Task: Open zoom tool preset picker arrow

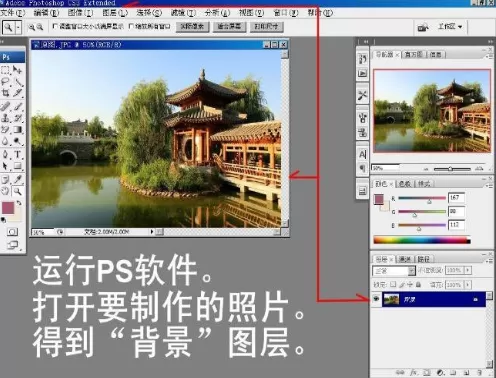Action: coord(18,27)
